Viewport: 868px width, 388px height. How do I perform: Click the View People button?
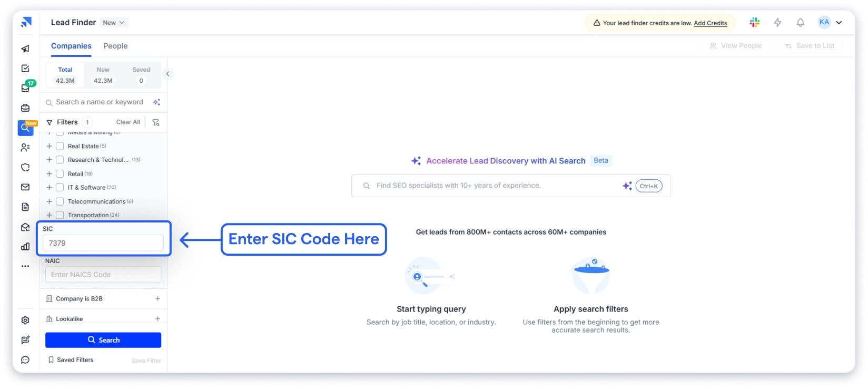coord(735,46)
